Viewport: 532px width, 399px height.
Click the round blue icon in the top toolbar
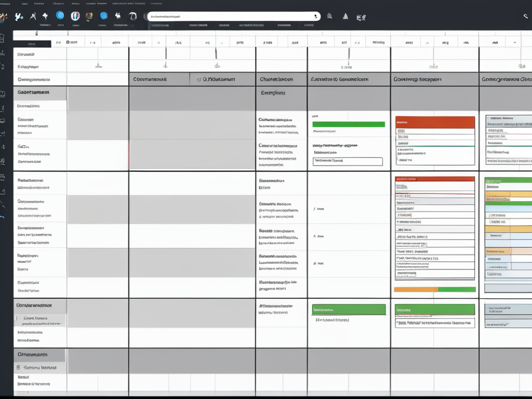(x=60, y=16)
